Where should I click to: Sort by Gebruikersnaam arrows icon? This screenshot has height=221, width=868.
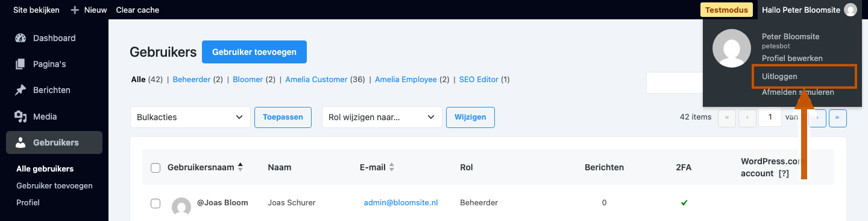point(241,167)
